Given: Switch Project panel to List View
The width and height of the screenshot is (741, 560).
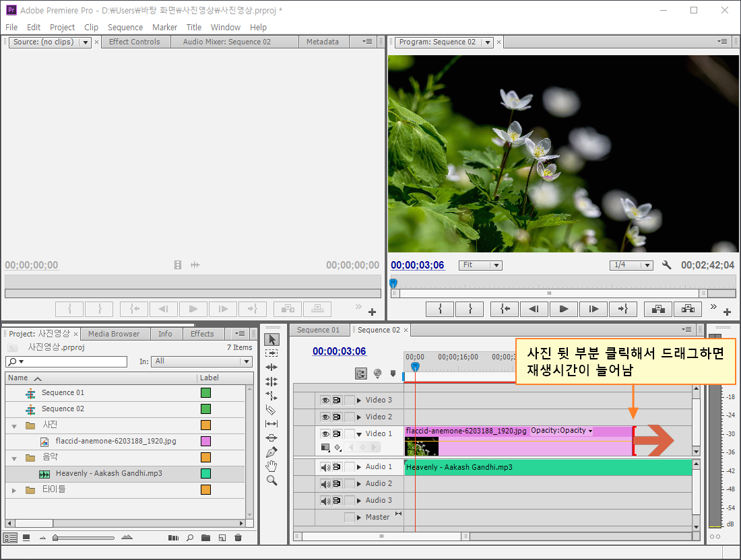Looking at the screenshot, I should [10, 538].
